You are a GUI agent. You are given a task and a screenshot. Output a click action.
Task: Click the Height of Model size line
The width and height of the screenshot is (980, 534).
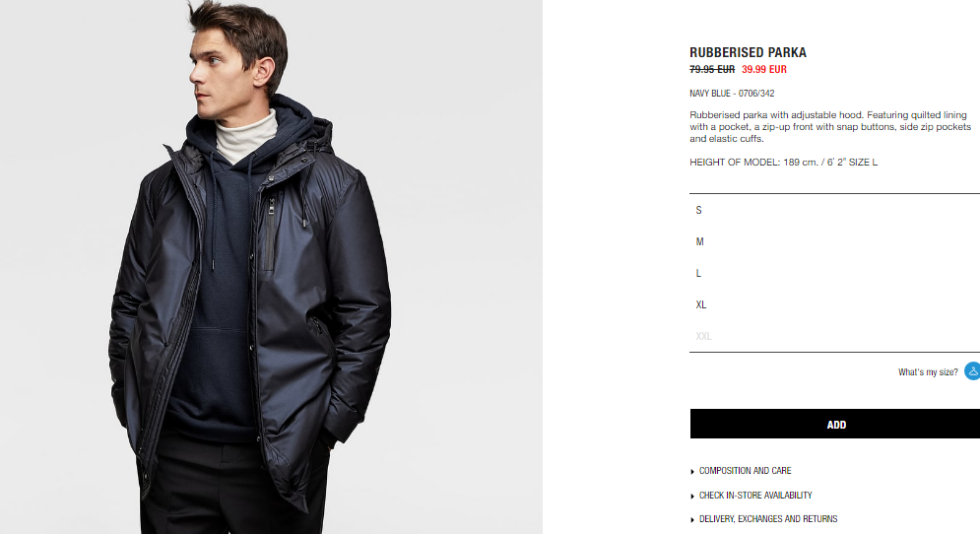tap(783, 162)
